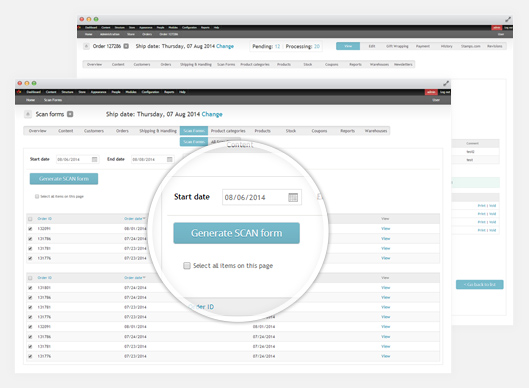
Task: Sort by Order date in the second table
Action: (133, 278)
